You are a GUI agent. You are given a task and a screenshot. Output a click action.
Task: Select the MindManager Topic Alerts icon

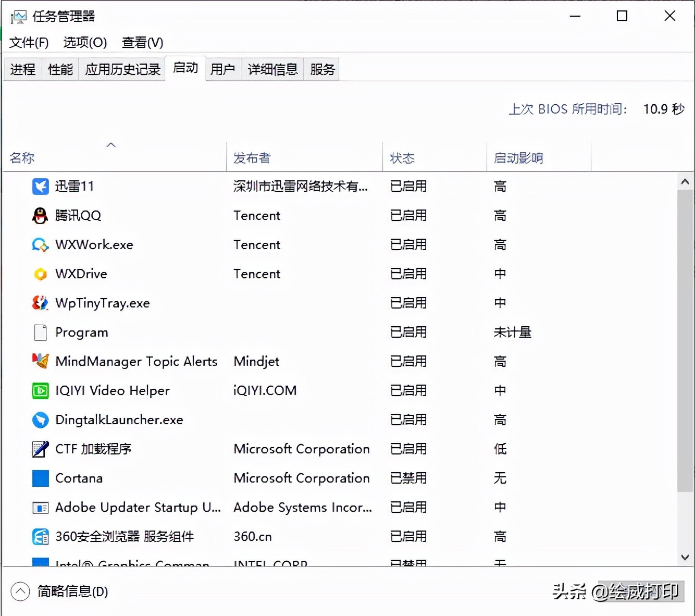[x=40, y=361]
